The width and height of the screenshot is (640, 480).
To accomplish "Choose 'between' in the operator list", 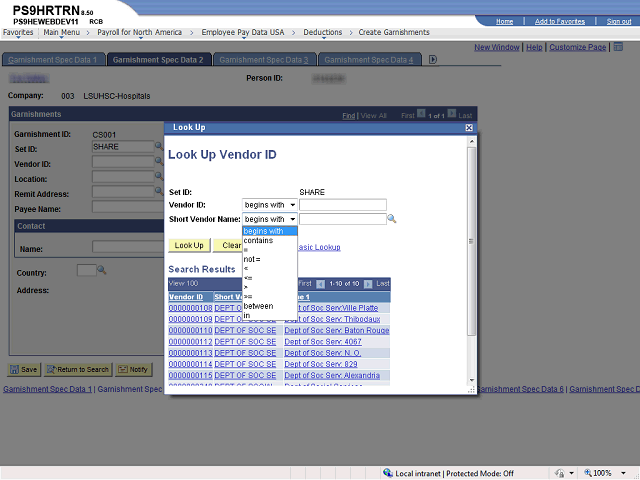I will click(x=258, y=306).
